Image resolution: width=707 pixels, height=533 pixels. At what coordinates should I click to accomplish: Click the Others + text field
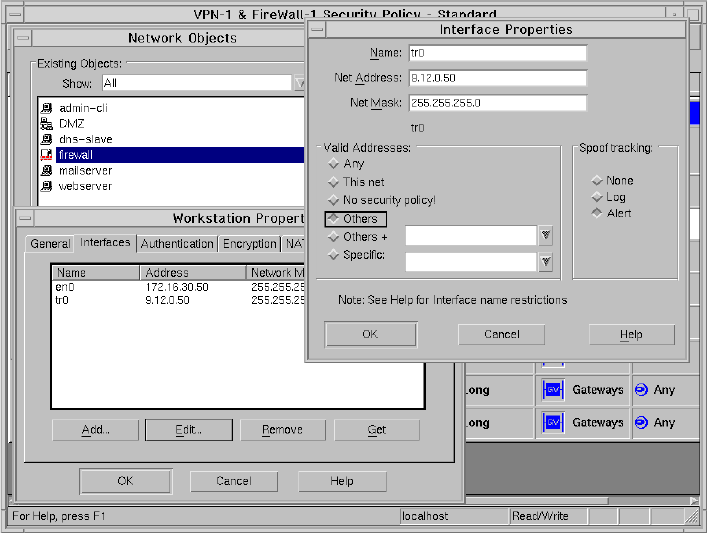(471, 235)
